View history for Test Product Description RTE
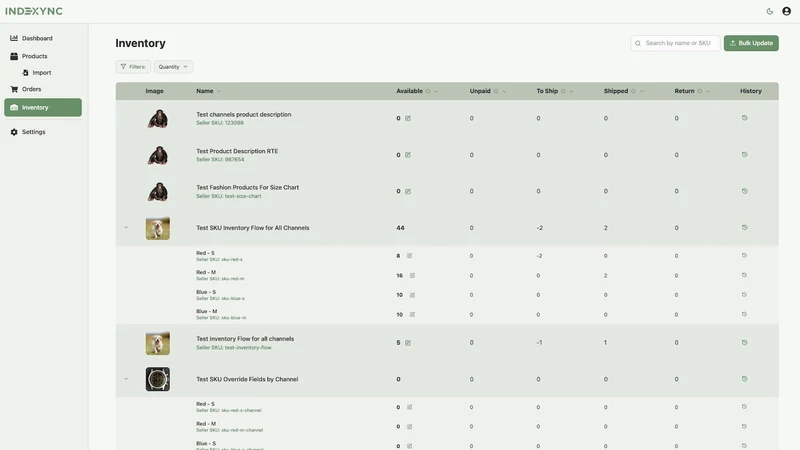The height and width of the screenshot is (450, 800). [x=744, y=155]
